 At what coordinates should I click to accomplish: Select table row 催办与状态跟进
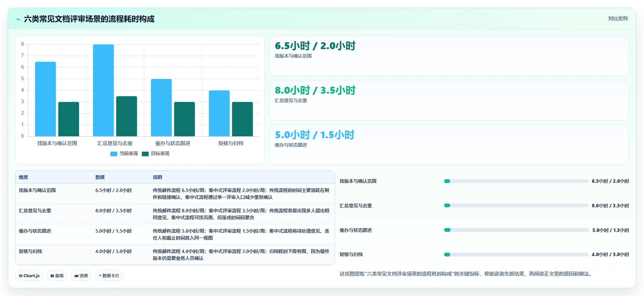(175, 234)
